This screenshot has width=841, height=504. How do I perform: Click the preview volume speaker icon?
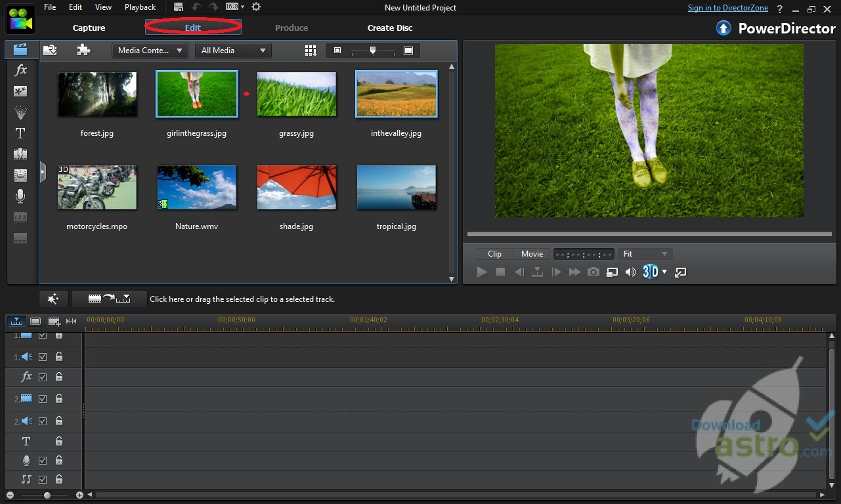point(630,272)
